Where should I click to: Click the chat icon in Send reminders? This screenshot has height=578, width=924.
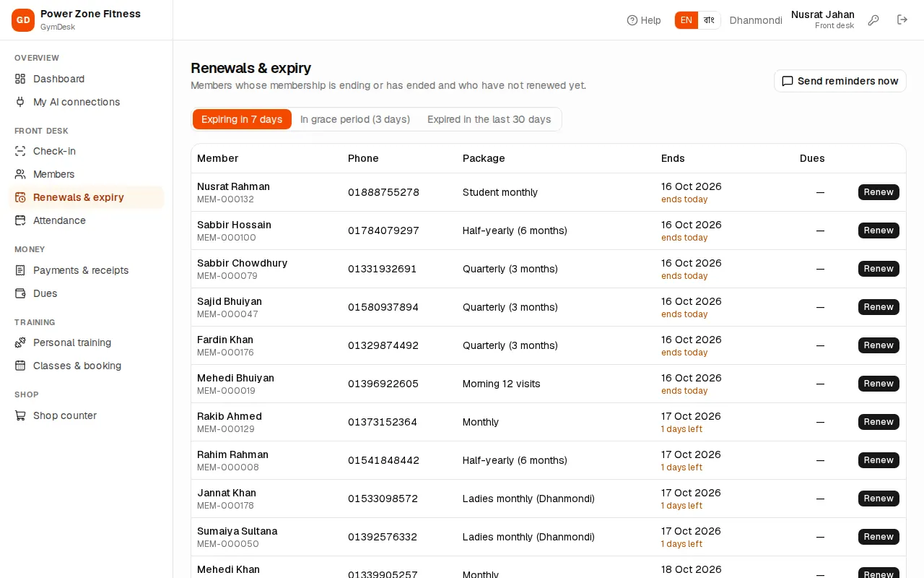pos(788,81)
